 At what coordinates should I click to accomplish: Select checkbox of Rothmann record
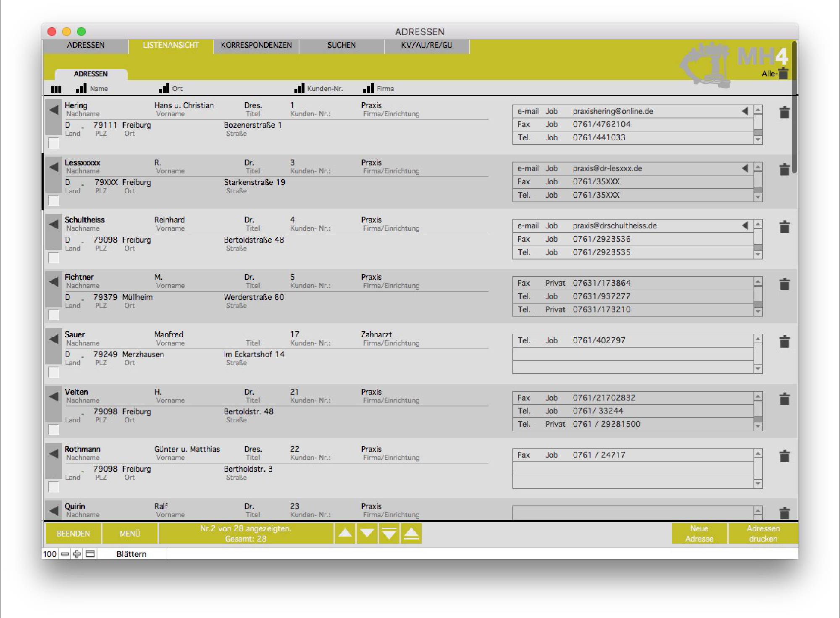pos(54,487)
